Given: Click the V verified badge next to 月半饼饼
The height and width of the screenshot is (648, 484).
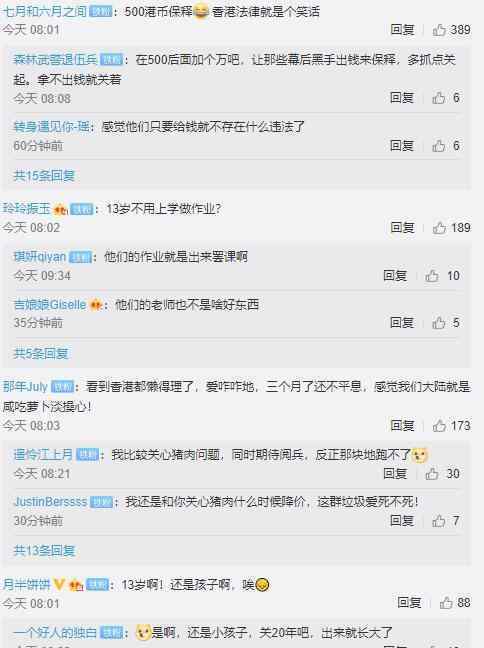Looking at the screenshot, I should (x=60, y=584).
